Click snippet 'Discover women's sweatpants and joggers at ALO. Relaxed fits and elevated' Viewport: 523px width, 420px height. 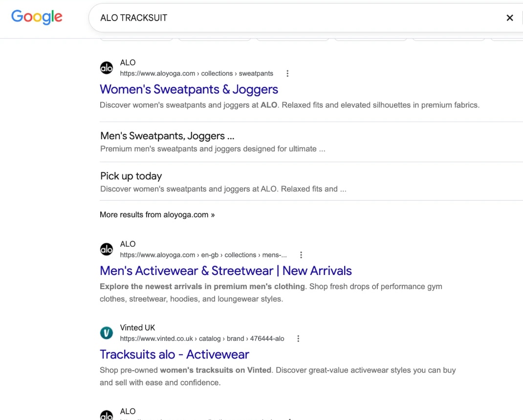(289, 105)
